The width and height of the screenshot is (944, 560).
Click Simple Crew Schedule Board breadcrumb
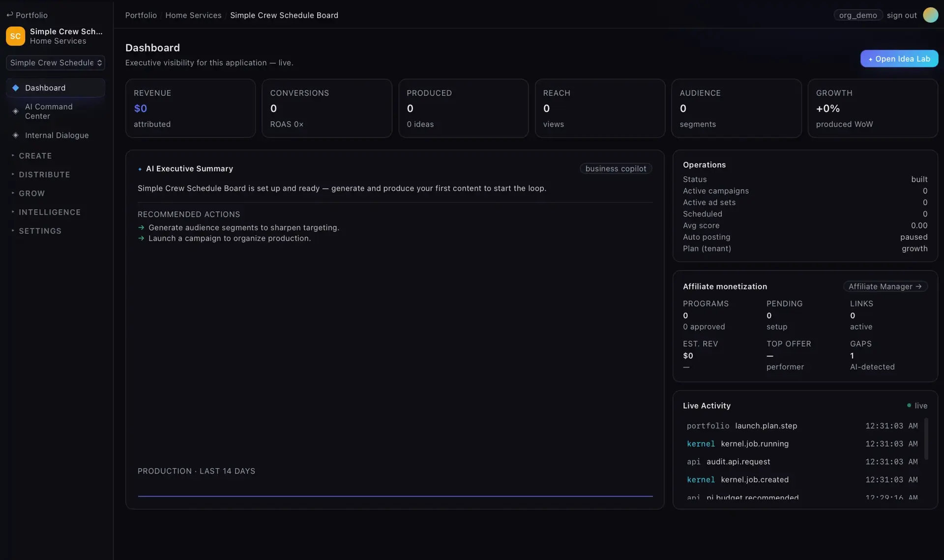click(284, 15)
